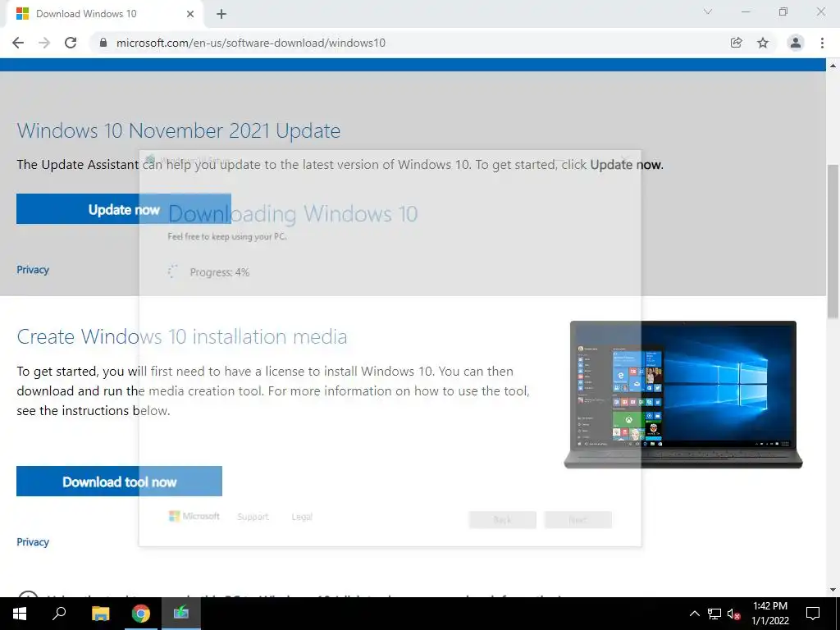
Task: Open File Explorer from the taskbar
Action: coord(100,614)
